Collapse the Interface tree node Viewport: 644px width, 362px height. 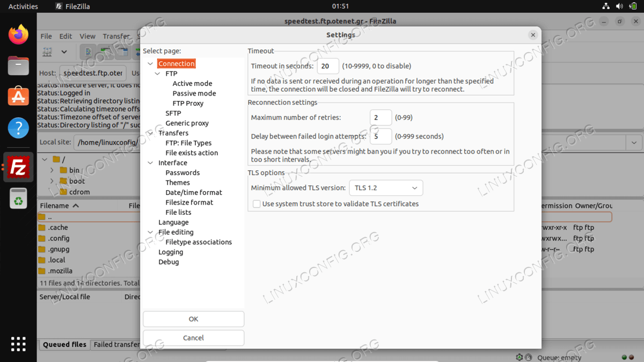[150, 163]
